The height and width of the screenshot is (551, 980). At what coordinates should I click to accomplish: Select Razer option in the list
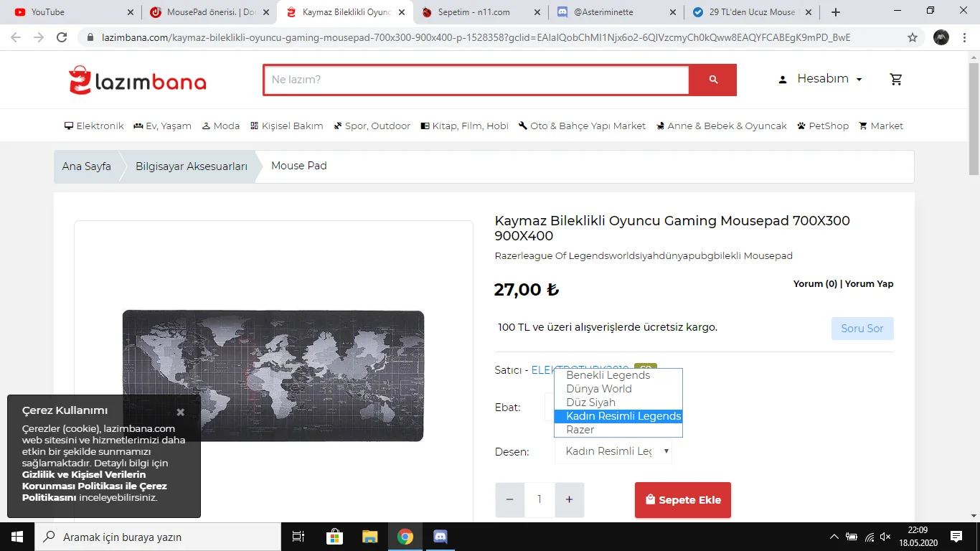pos(618,430)
